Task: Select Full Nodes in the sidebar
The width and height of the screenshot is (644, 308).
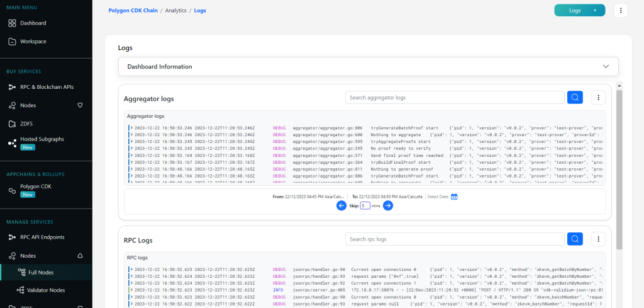Action: click(x=42, y=272)
